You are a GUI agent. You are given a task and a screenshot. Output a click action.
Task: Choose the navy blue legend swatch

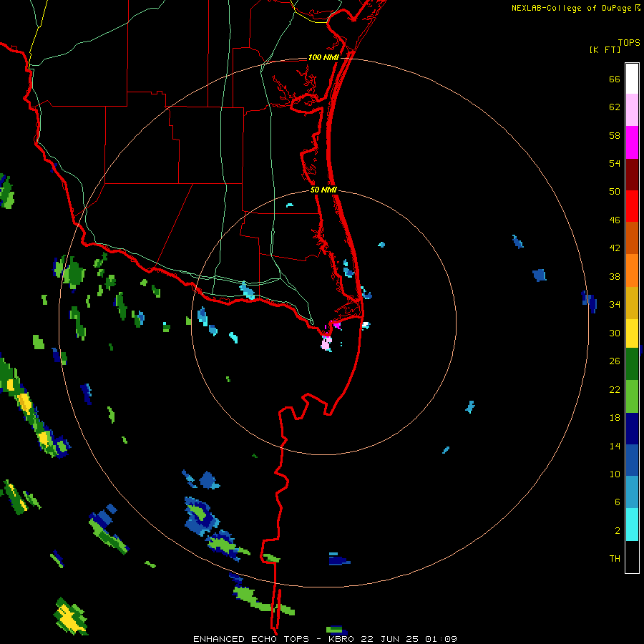[632, 429]
